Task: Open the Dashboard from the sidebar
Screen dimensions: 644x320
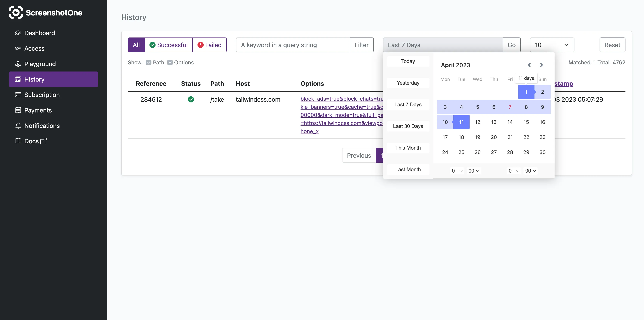Action: point(39,33)
